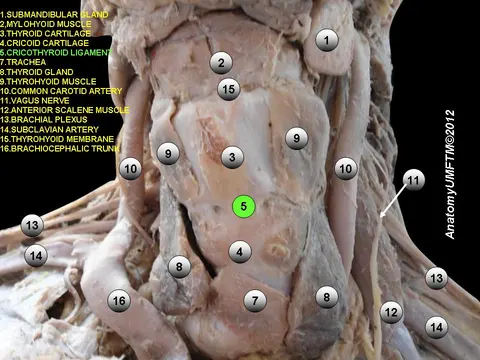The height and width of the screenshot is (360, 480).
Task: Select legend entry '15.THYROHYOID MEMBRANE'
Action: pos(57,139)
